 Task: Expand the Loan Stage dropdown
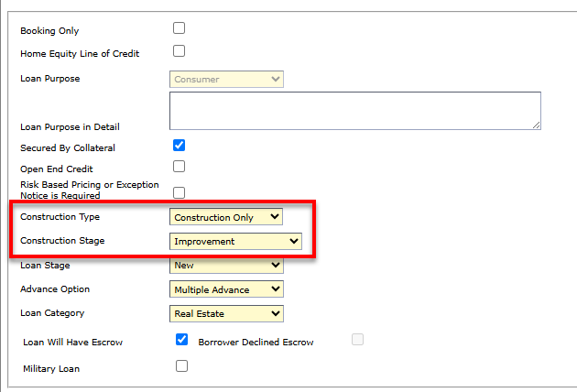[226, 266]
